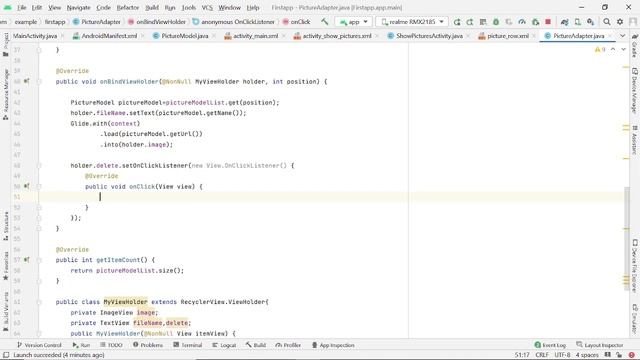Click the 4 spaces indent status entry

[x=587, y=355]
